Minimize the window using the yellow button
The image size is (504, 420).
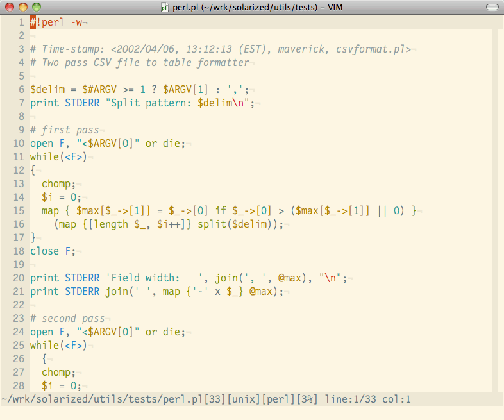click(23, 7)
